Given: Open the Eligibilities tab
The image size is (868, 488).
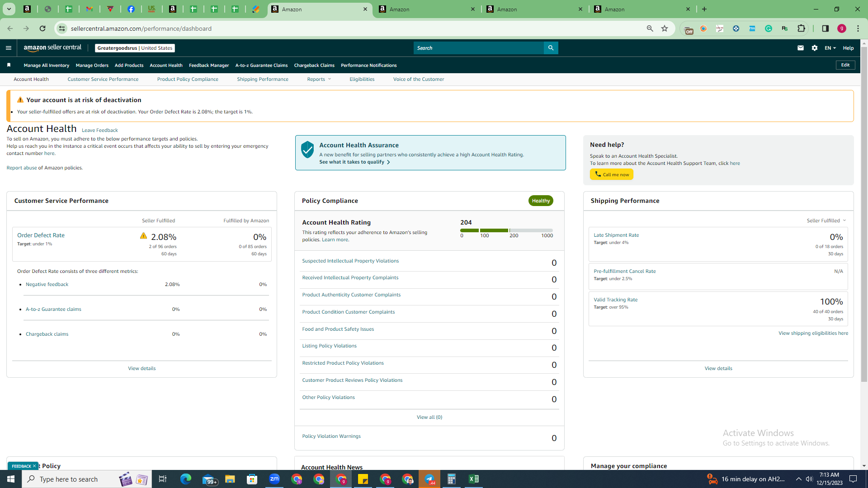Looking at the screenshot, I should tap(362, 79).
